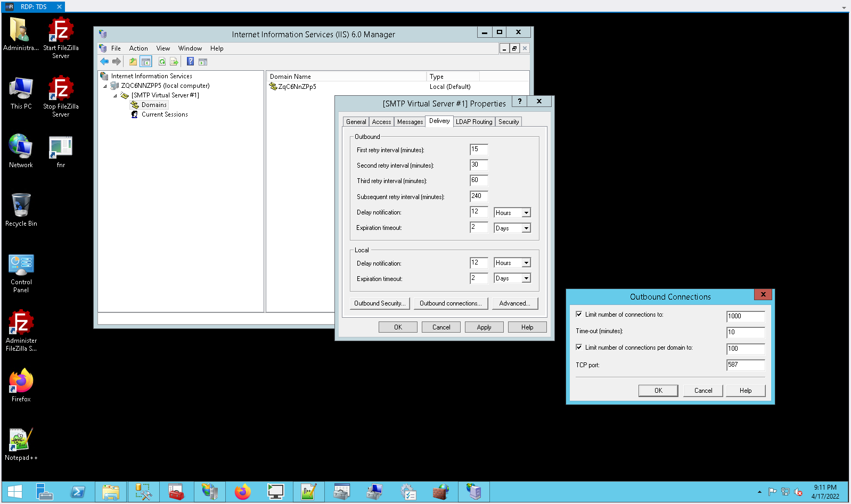Select the Notepad++ desktop icon
851x504 pixels.
[x=21, y=444]
